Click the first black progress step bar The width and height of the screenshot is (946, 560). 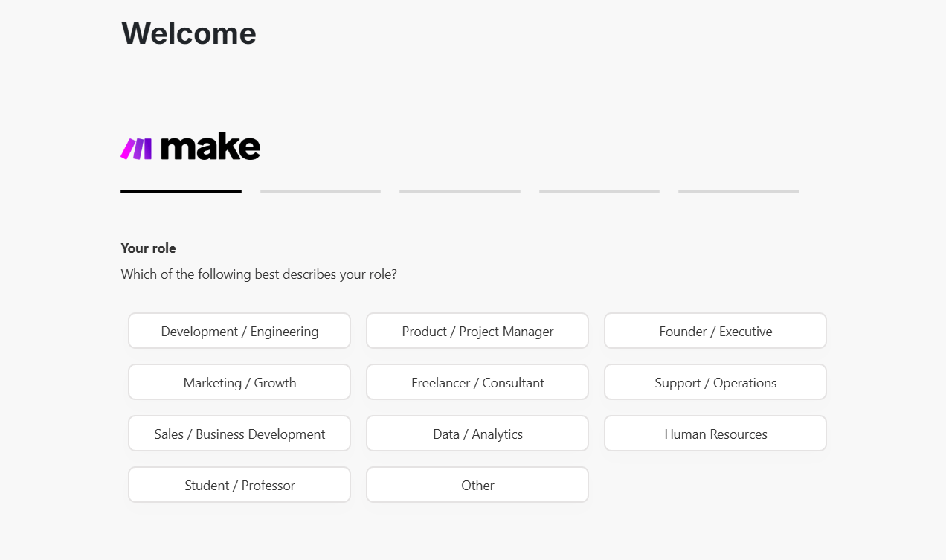point(181,191)
